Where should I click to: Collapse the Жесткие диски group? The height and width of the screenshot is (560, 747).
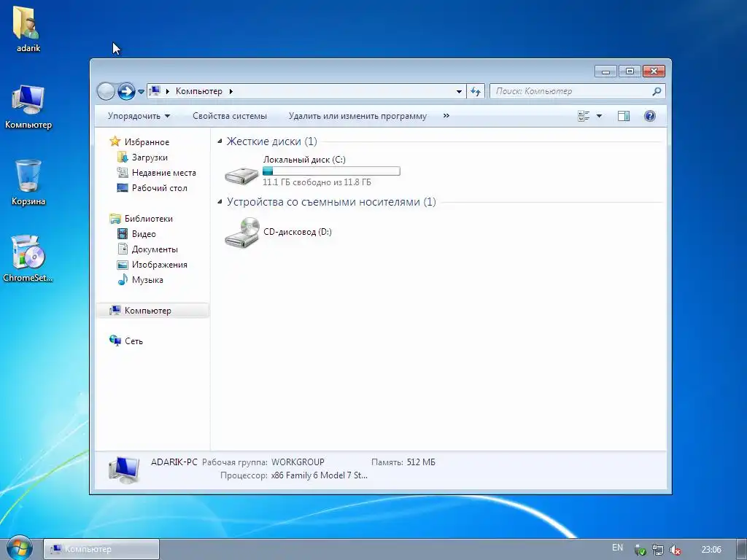(220, 141)
